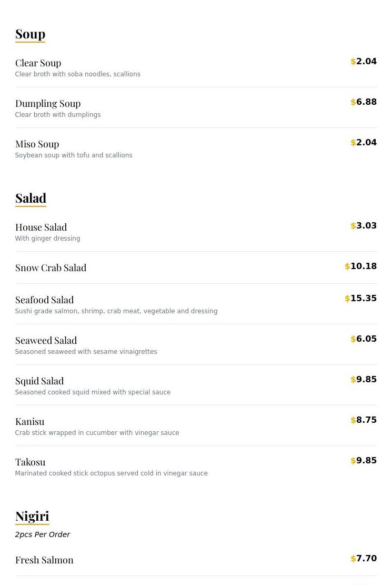
Task: Choose Fresh Salmon nigiri
Action: coord(196,560)
